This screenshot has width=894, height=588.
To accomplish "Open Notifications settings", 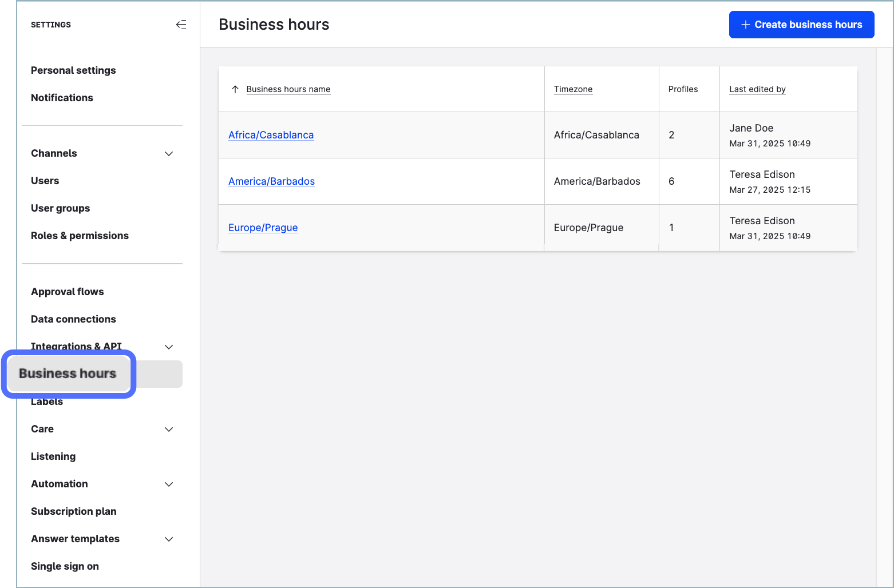I will (x=62, y=98).
